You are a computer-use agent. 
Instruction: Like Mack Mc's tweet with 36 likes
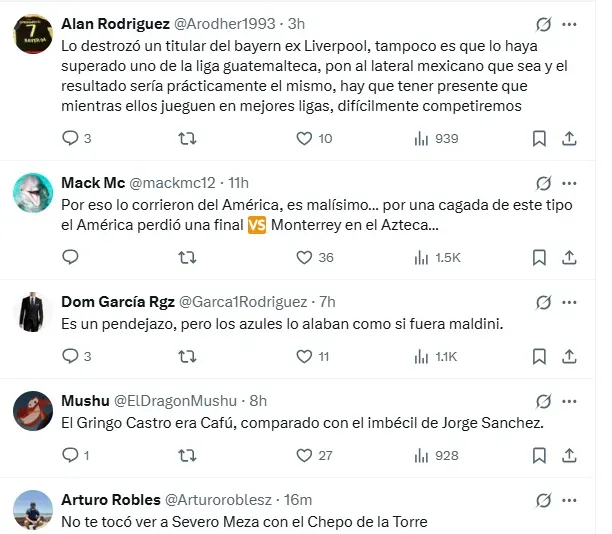pos(306,257)
